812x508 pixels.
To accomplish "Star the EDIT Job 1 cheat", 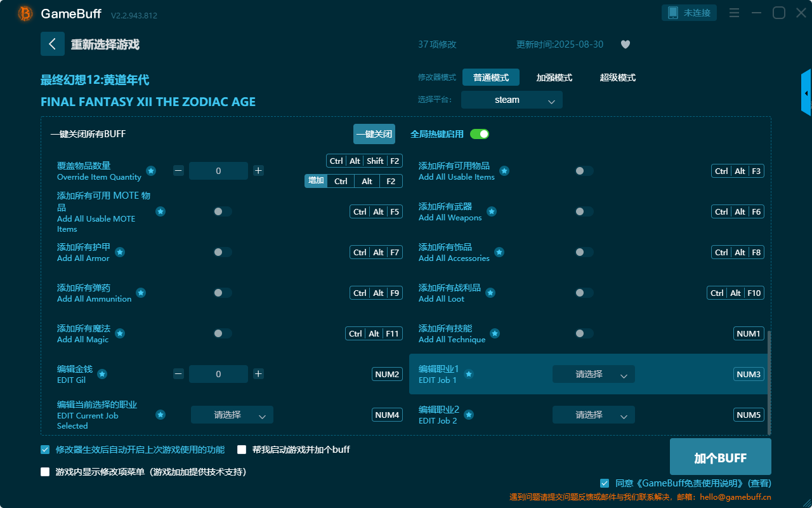I will [x=469, y=374].
